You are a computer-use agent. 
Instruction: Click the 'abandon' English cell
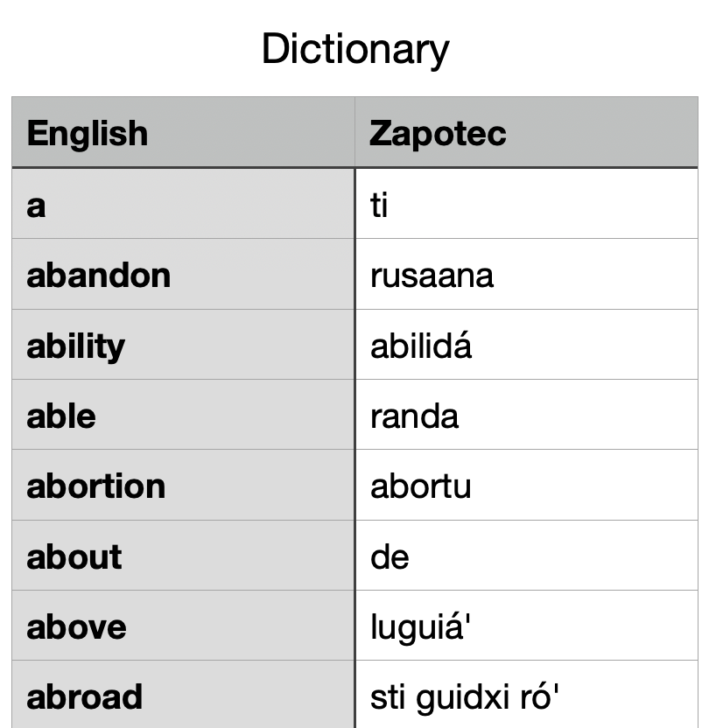[x=98, y=276]
